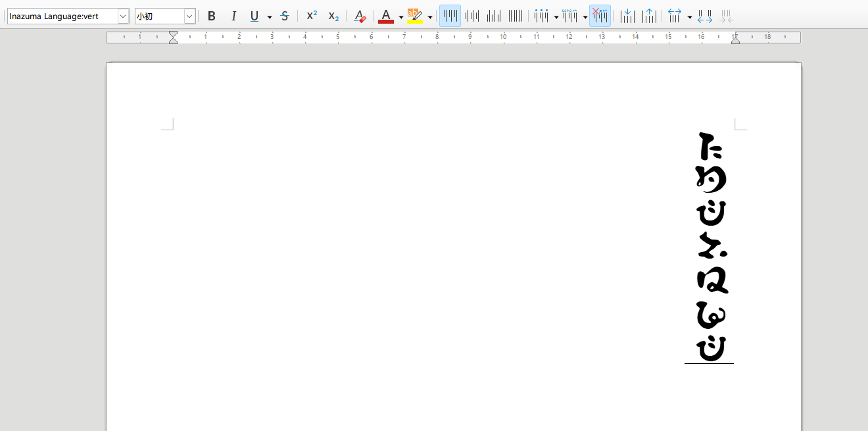Set line spacing
868x431 pixels.
(675, 16)
